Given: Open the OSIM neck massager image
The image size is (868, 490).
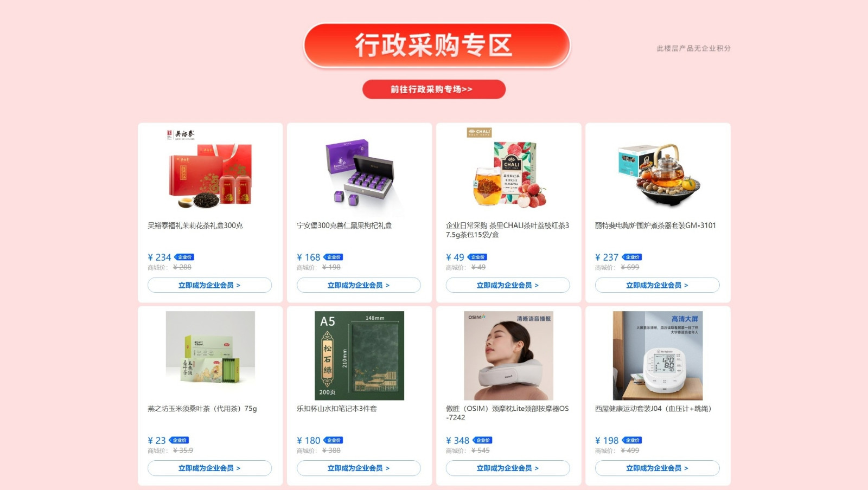Looking at the screenshot, I should tap(508, 356).
